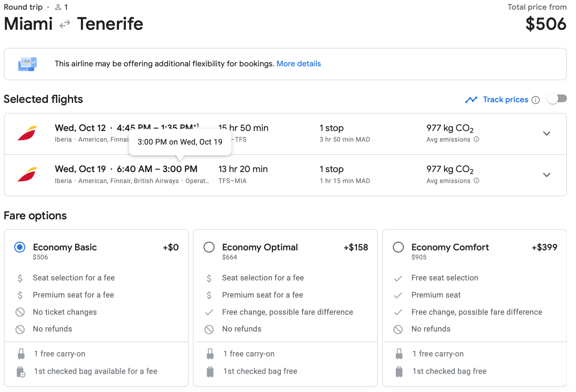This screenshot has height=392, width=576.
Task: Select the Economy Basic fare radio button
Action: [20, 247]
